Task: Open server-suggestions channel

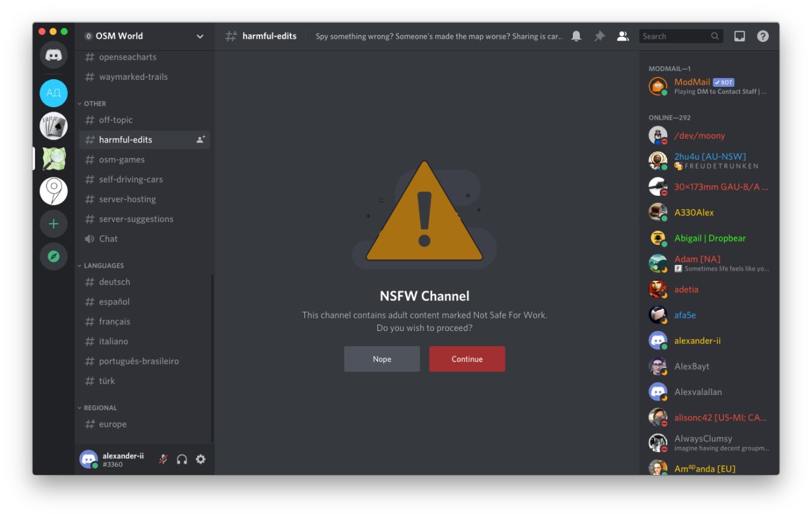Action: pyautogui.click(x=145, y=219)
